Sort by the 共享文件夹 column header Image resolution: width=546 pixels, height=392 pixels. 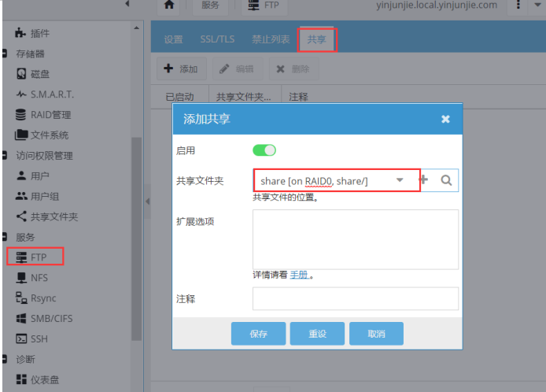coord(245,97)
